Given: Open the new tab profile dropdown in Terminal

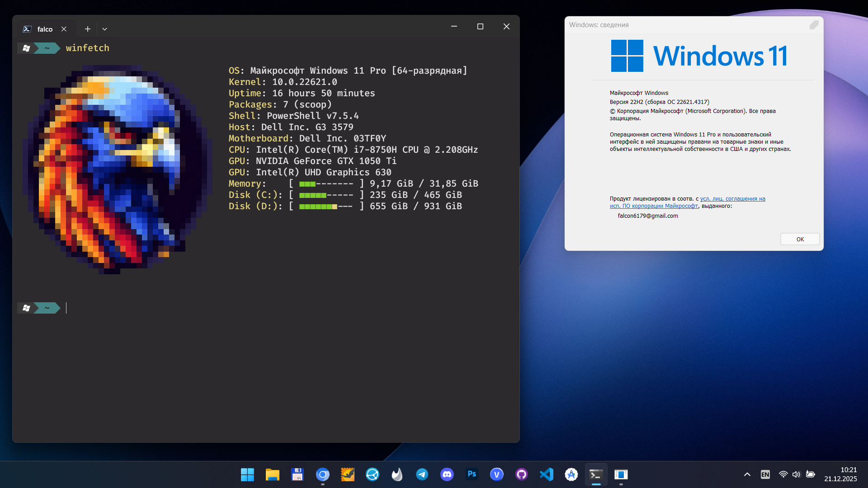Looking at the screenshot, I should tap(104, 29).
